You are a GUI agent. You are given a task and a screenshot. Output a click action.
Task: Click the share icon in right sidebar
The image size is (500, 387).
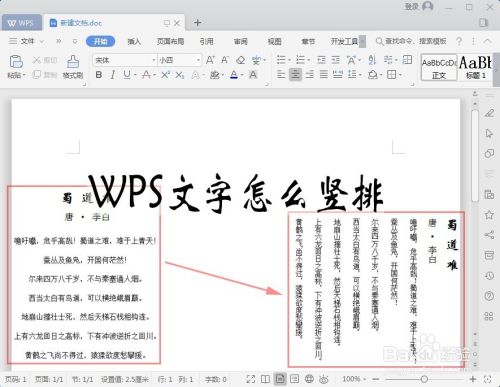(489, 235)
